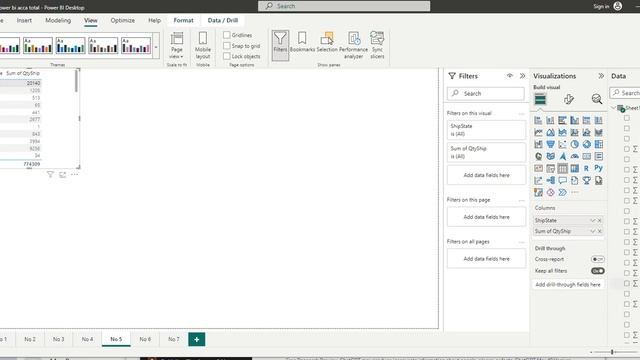Screen dimensions: 640x360
Task: Enable the Snap to grid checkbox
Action: tap(227, 46)
